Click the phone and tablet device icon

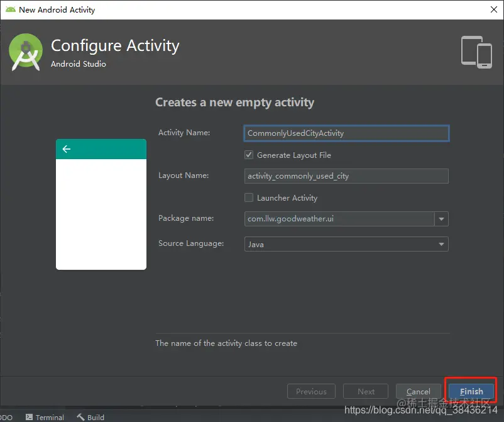pos(476,52)
